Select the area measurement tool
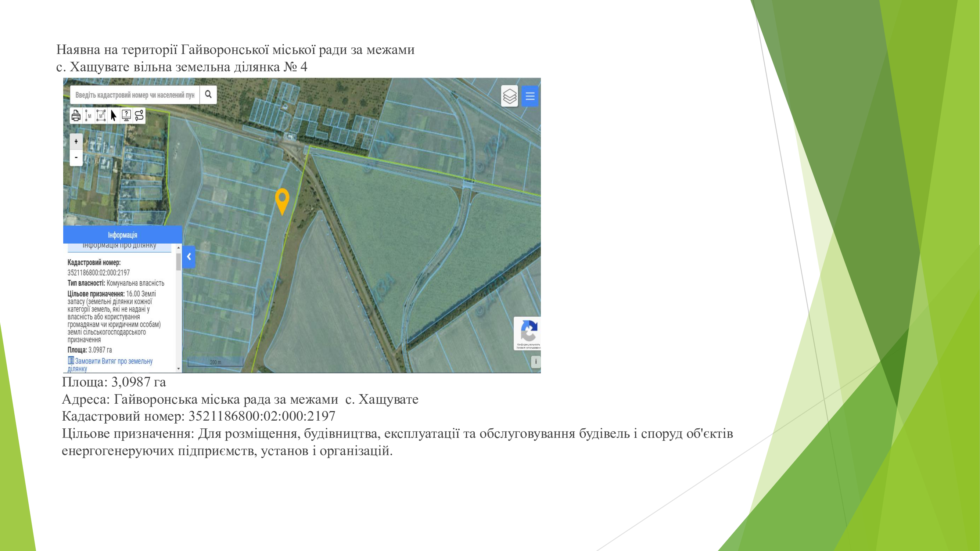Image resolution: width=980 pixels, height=551 pixels. tap(101, 115)
